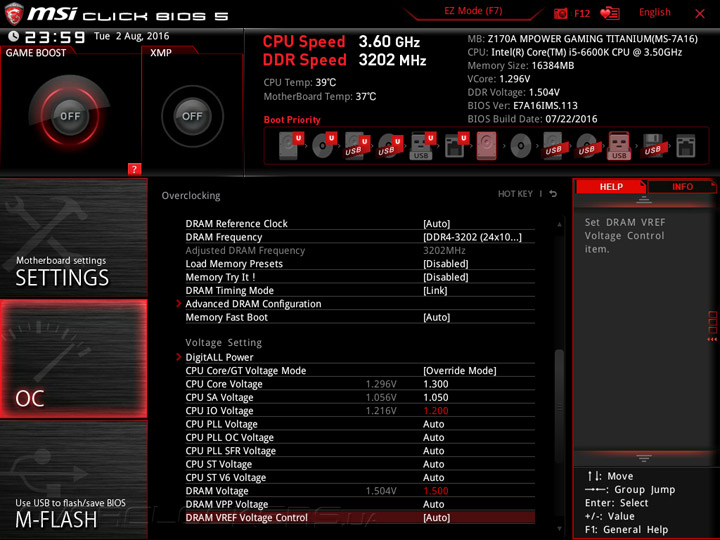The height and width of the screenshot is (540, 720).
Task: Select the UEFI USB key boot icon
Action: click(422, 146)
